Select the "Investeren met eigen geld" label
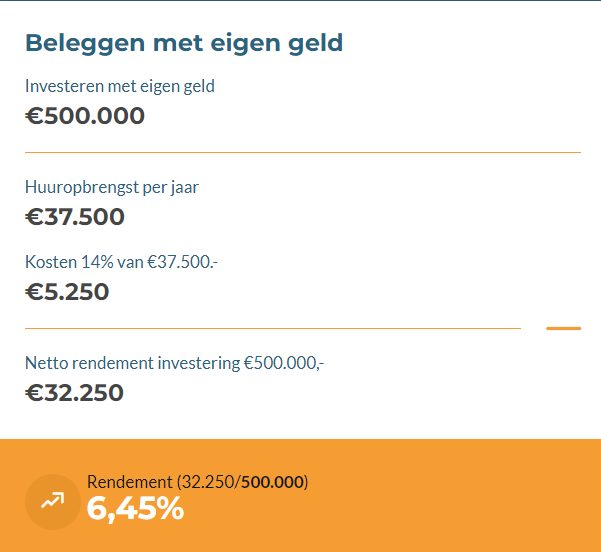The width and height of the screenshot is (601, 552). tap(120, 86)
